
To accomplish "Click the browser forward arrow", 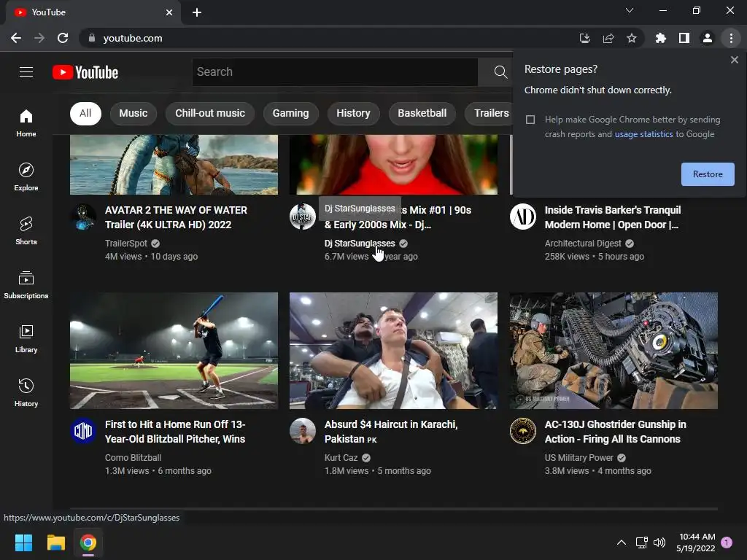I will (x=39, y=38).
